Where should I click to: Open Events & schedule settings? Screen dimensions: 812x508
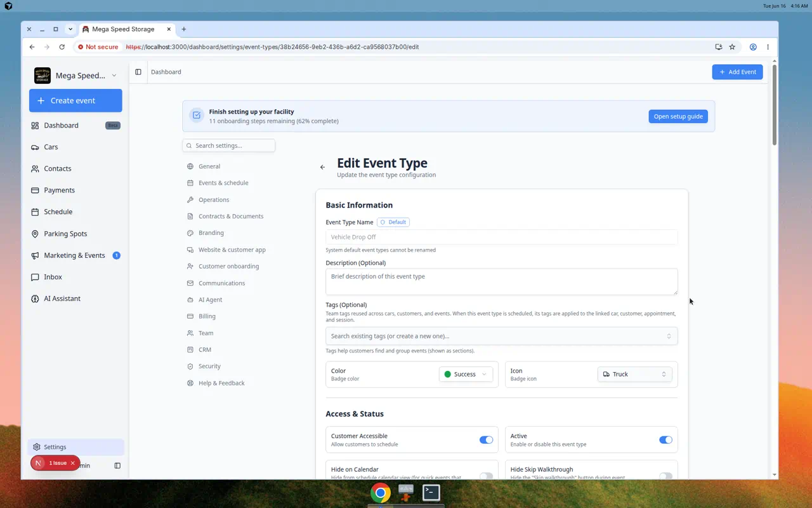coord(223,183)
